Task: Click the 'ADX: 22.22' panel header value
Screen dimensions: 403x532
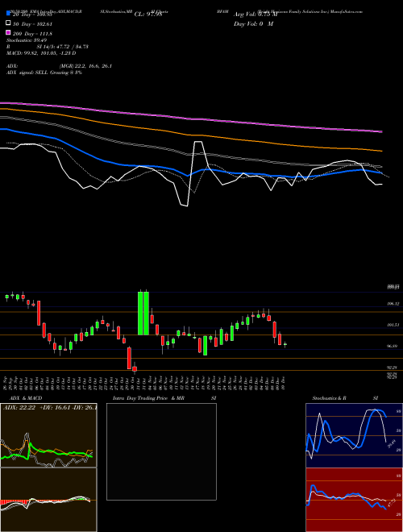Action: pos(19,407)
